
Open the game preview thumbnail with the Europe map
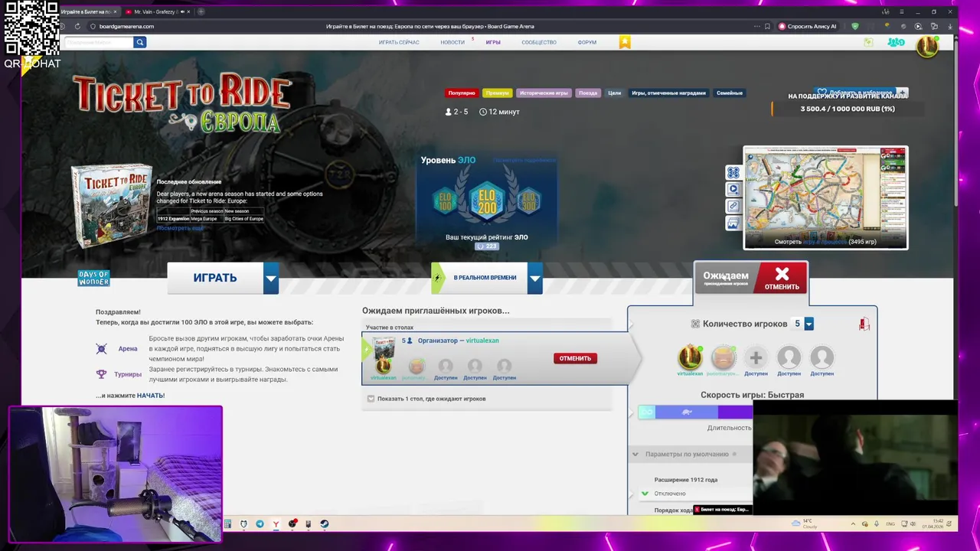[x=825, y=197]
